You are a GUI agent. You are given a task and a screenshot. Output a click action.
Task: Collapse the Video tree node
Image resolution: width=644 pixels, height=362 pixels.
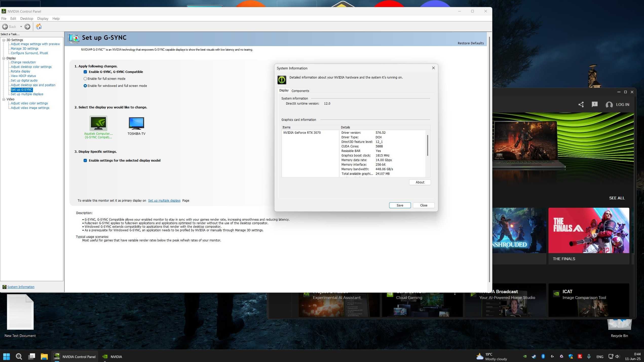pos(4,99)
